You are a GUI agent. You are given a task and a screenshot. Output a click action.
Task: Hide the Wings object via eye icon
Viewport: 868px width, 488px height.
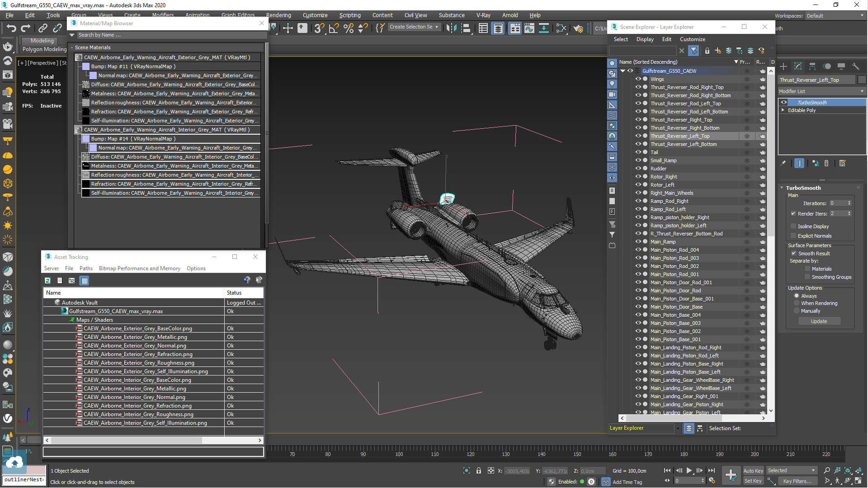tap(638, 79)
